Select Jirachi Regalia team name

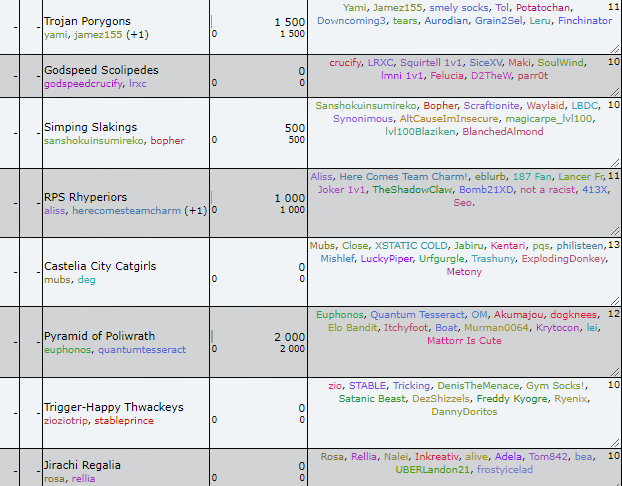82,465
